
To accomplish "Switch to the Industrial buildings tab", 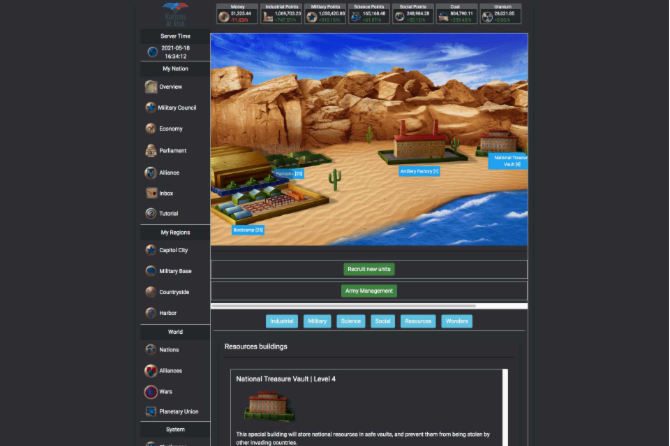I will 281,321.
